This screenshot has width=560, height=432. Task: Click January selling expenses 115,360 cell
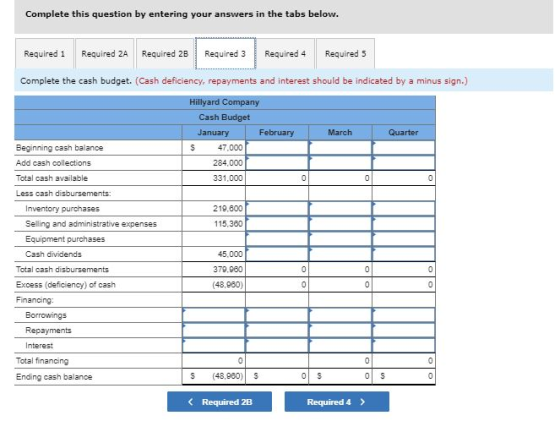pyautogui.click(x=214, y=224)
